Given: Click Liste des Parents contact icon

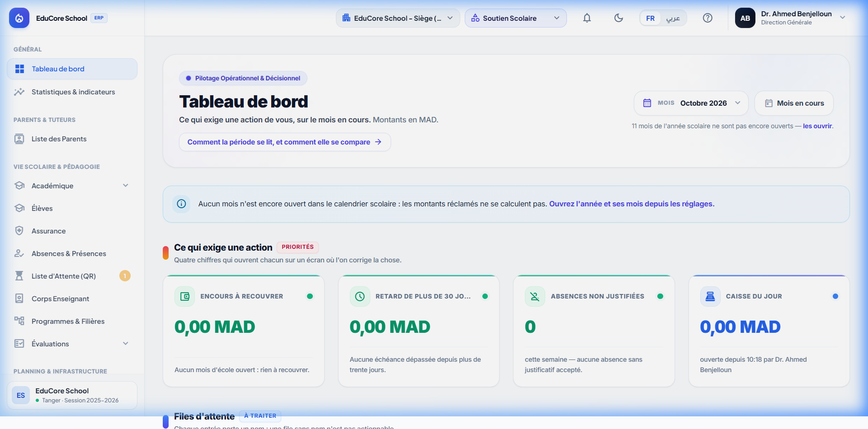Looking at the screenshot, I should [19, 139].
